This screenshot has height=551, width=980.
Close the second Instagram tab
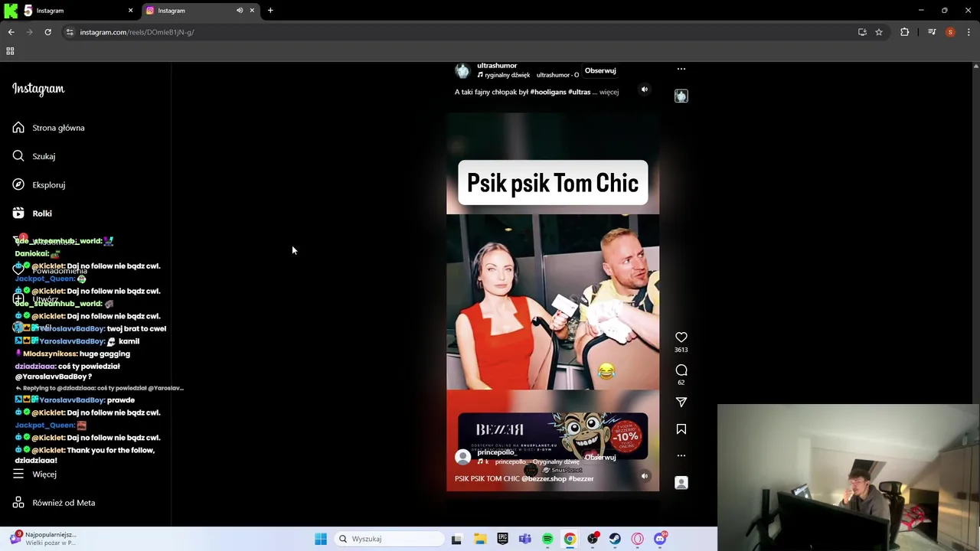[252, 11]
